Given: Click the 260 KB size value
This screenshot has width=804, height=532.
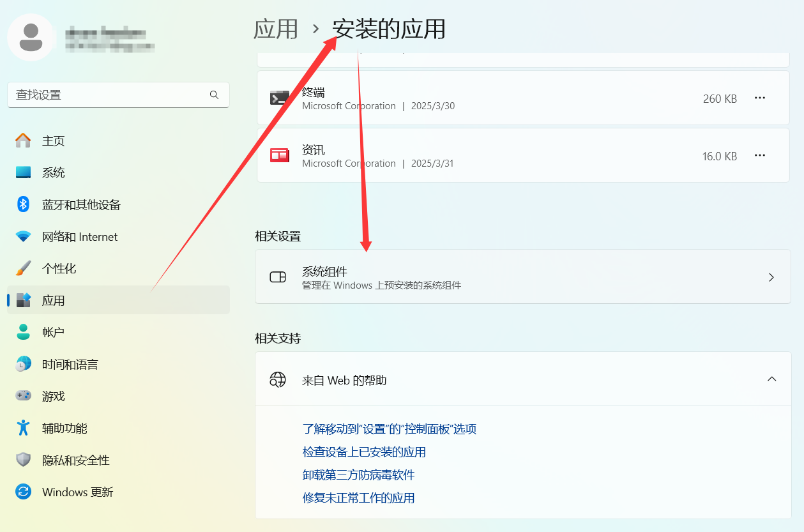Looking at the screenshot, I should pos(720,98).
